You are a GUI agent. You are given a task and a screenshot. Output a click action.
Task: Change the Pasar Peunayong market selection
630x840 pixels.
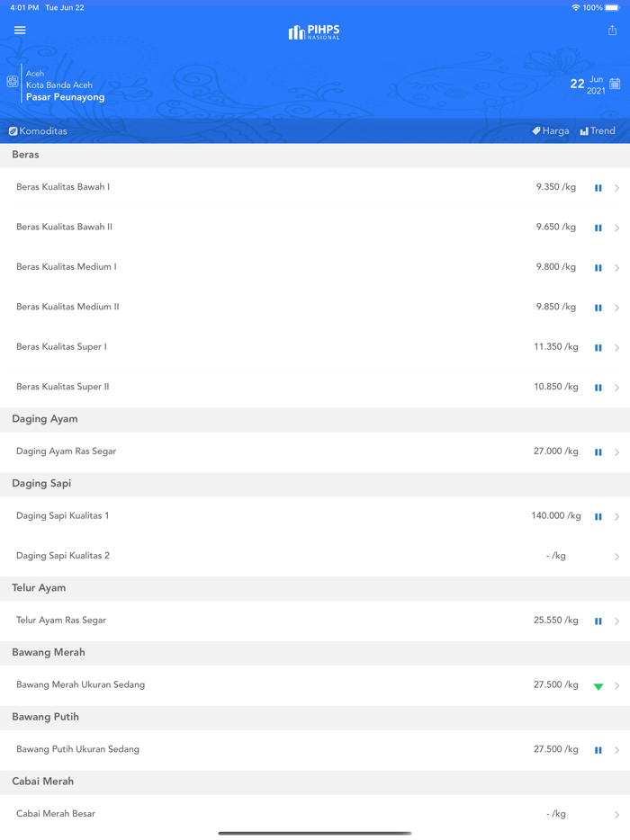click(66, 97)
